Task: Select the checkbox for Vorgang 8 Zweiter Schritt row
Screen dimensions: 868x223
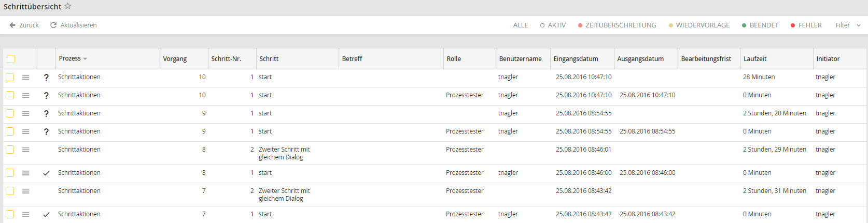Action: (x=10, y=150)
